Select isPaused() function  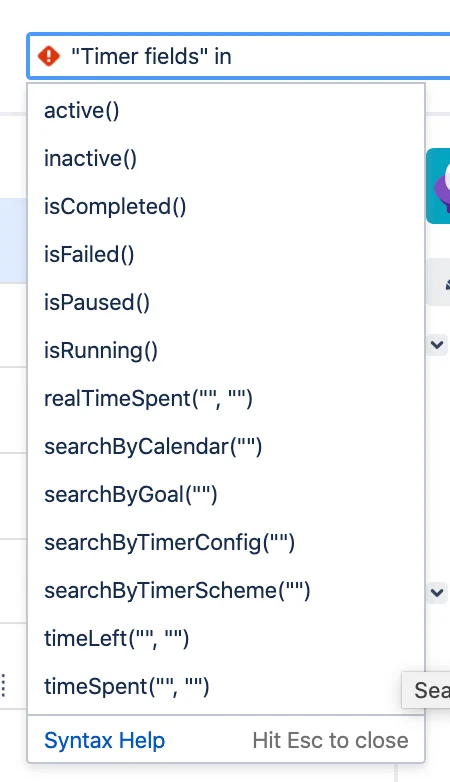pyautogui.click(x=226, y=302)
